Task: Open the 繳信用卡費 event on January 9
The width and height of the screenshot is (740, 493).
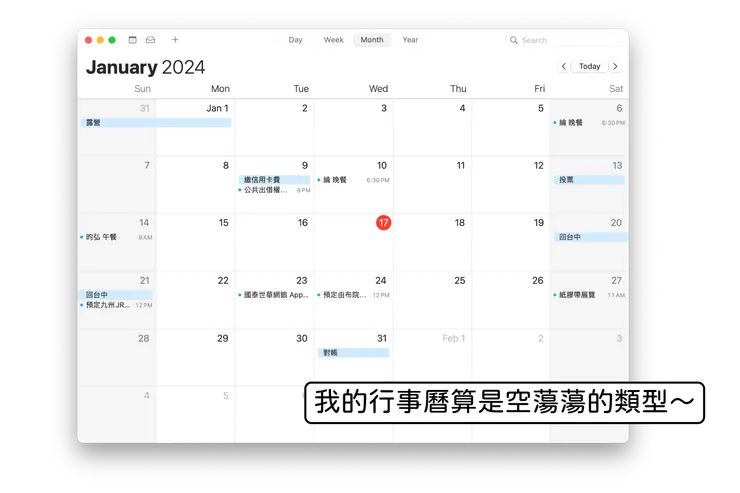Action: [274, 180]
